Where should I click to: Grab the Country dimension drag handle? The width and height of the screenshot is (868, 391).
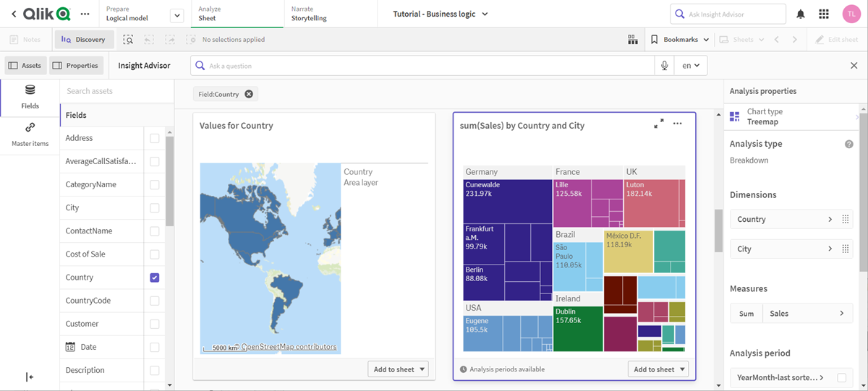click(846, 220)
